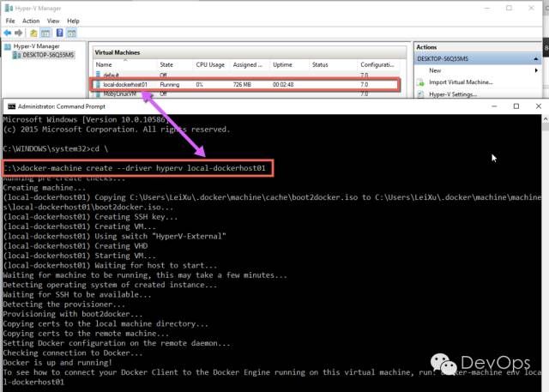Click Command Prompt title bar icon
Screen dimensions: 549x392
[11, 106]
